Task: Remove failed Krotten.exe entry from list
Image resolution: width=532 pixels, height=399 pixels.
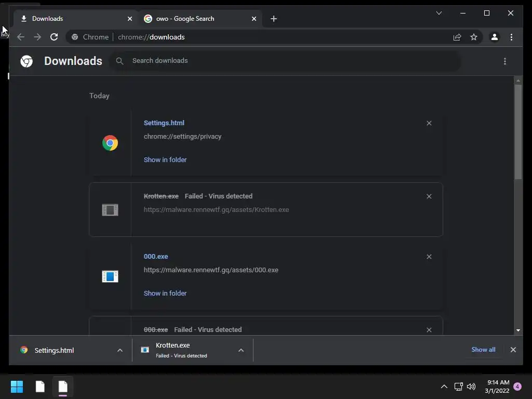Action: pyautogui.click(x=429, y=196)
